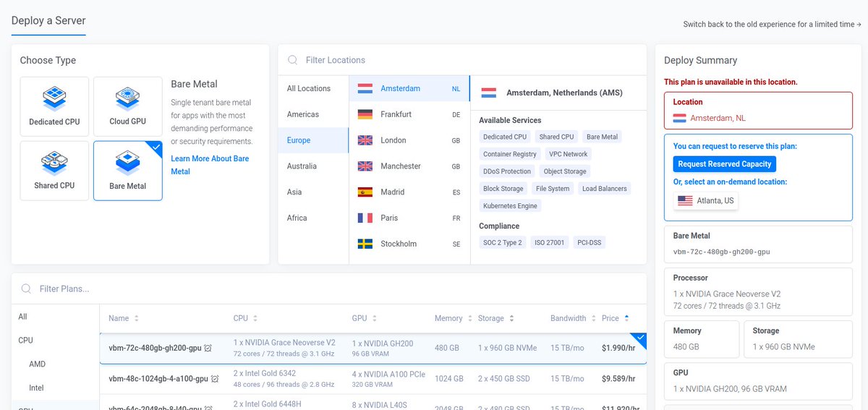This screenshot has height=410, width=868.
Task: Click the VPC Network service tag
Action: click(569, 154)
